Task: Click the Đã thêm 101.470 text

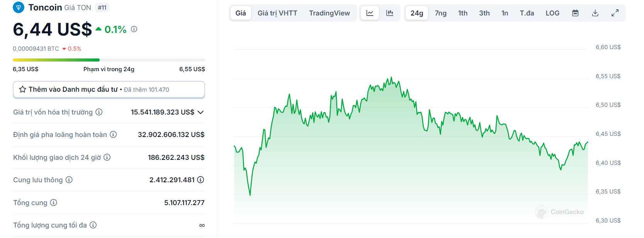Action: (146, 90)
